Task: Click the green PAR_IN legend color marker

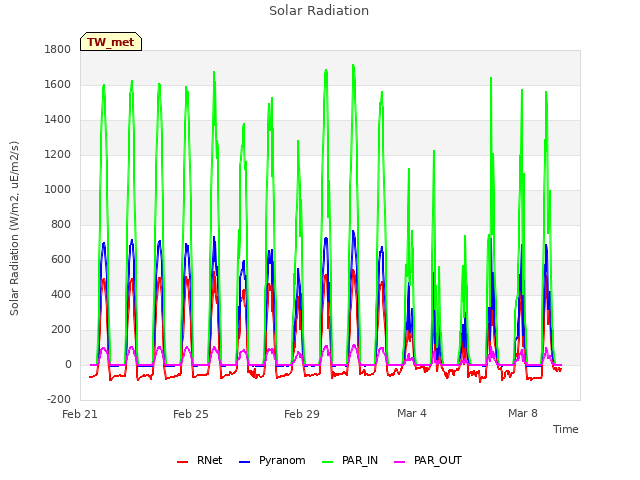Action: (x=328, y=462)
